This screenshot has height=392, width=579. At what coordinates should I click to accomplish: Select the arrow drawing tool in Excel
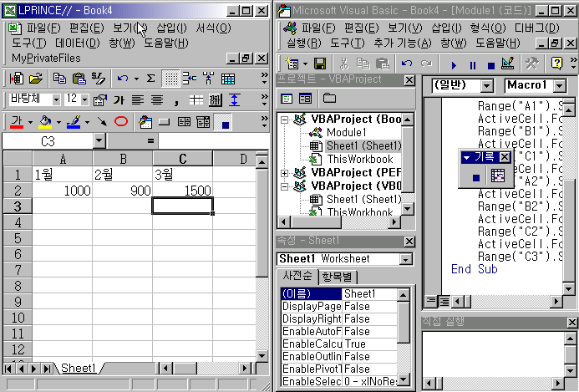[102, 121]
